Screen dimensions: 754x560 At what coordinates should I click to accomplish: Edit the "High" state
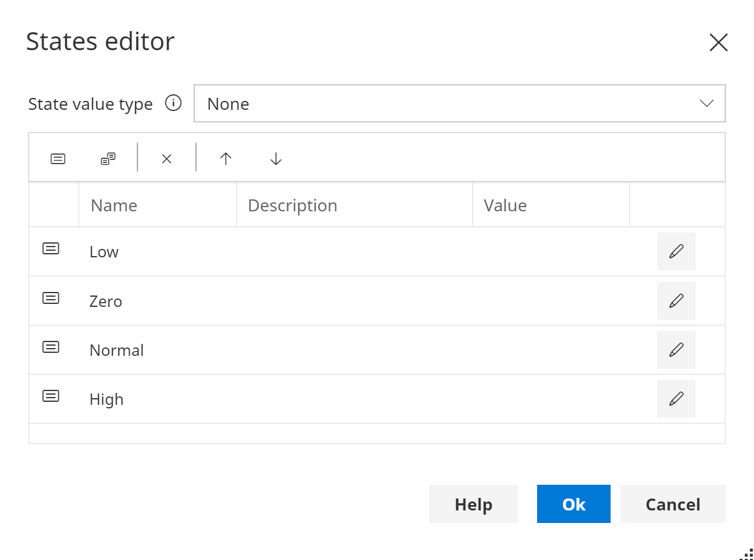point(676,399)
